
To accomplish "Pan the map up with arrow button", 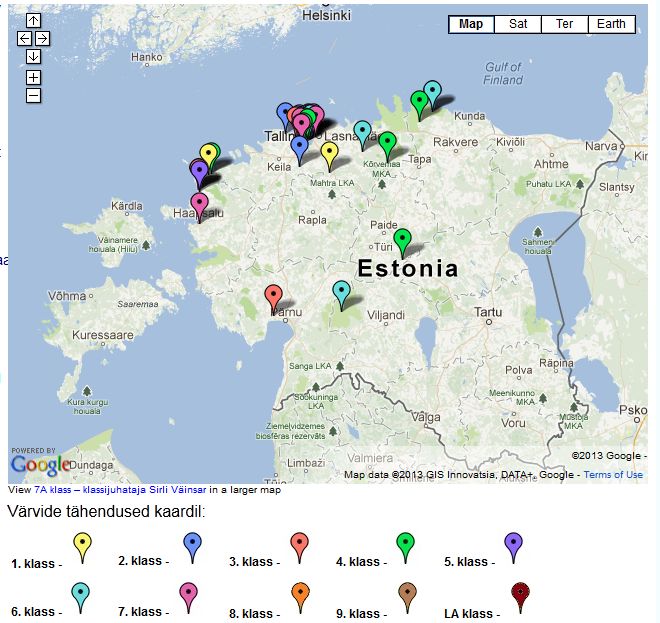I will pos(33,21).
